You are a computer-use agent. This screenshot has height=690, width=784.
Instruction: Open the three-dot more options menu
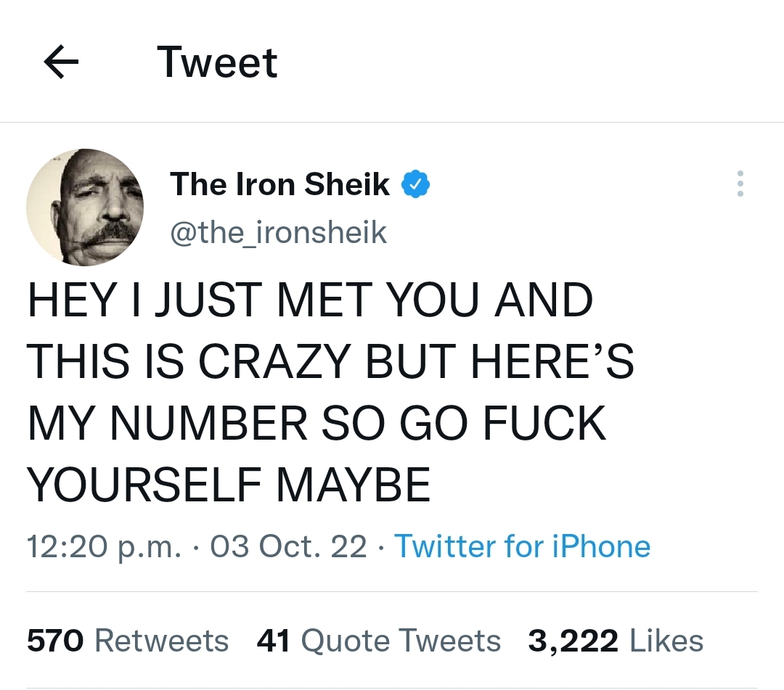click(x=740, y=184)
